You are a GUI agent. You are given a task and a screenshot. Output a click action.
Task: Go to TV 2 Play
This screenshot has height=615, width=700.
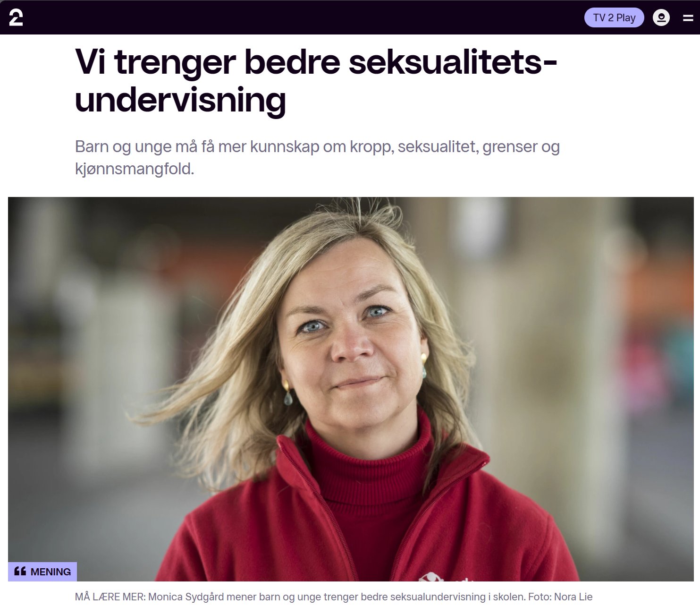(x=614, y=17)
